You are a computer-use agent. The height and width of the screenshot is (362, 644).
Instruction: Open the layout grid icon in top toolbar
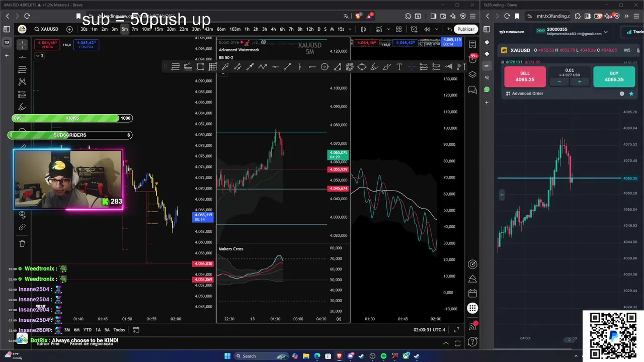(399, 29)
